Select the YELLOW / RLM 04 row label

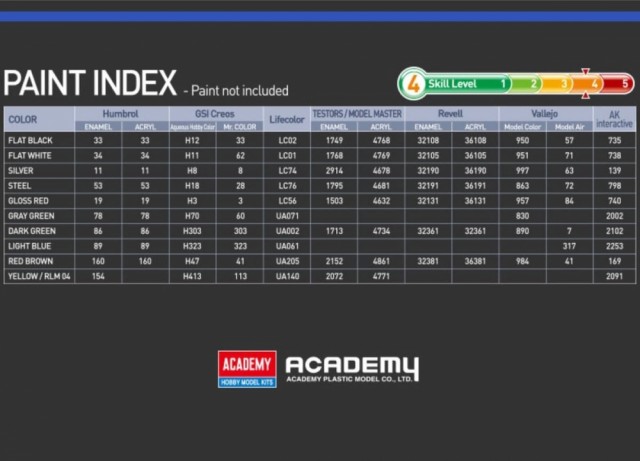[x=39, y=276]
